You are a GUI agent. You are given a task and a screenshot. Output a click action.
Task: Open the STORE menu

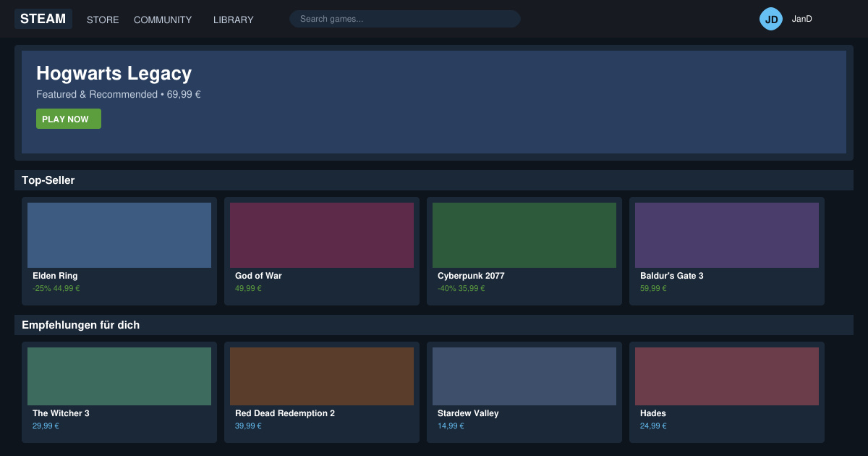pyautogui.click(x=103, y=20)
